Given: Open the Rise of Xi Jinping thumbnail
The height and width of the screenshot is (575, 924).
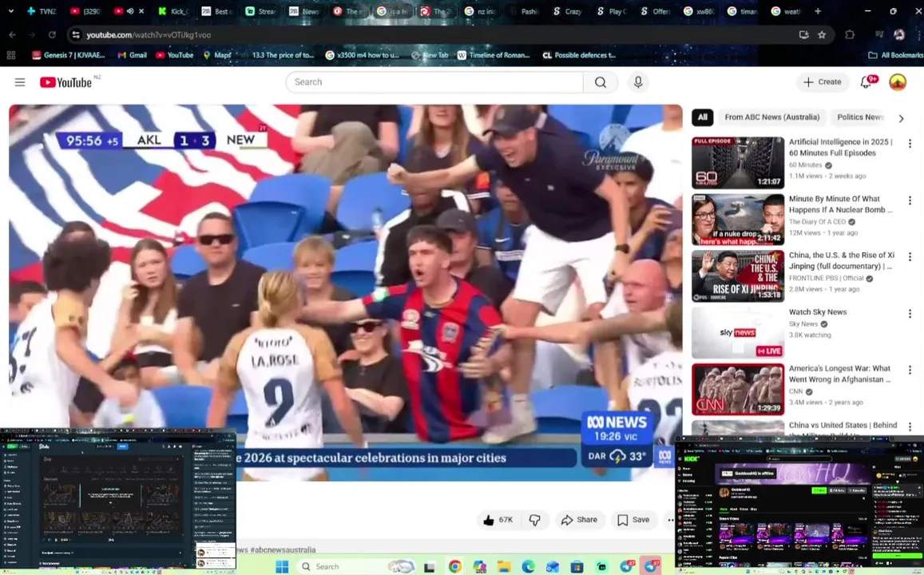Looking at the screenshot, I should tap(738, 276).
